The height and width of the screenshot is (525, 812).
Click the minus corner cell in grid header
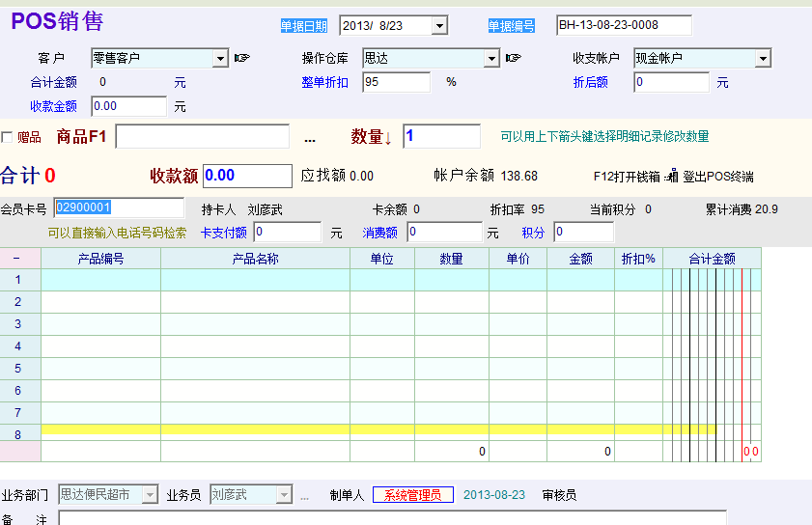(x=19, y=259)
